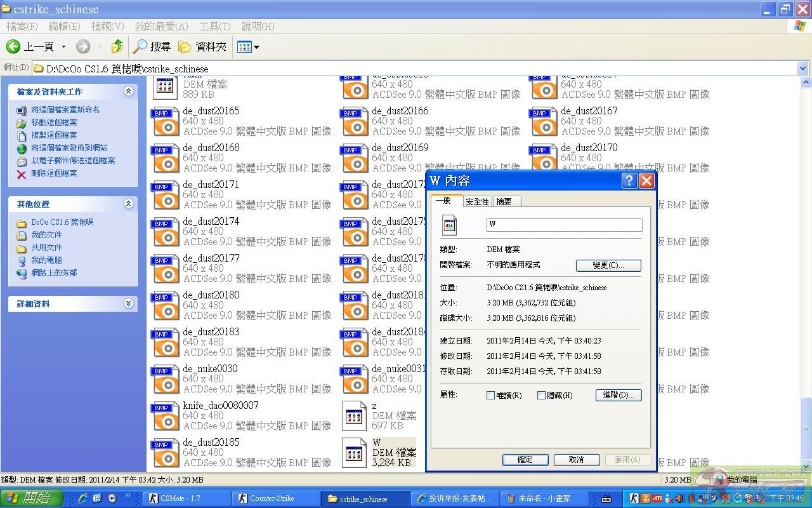812x508 pixels.
Task: Click the help question mark in dialog
Action: [x=629, y=181]
